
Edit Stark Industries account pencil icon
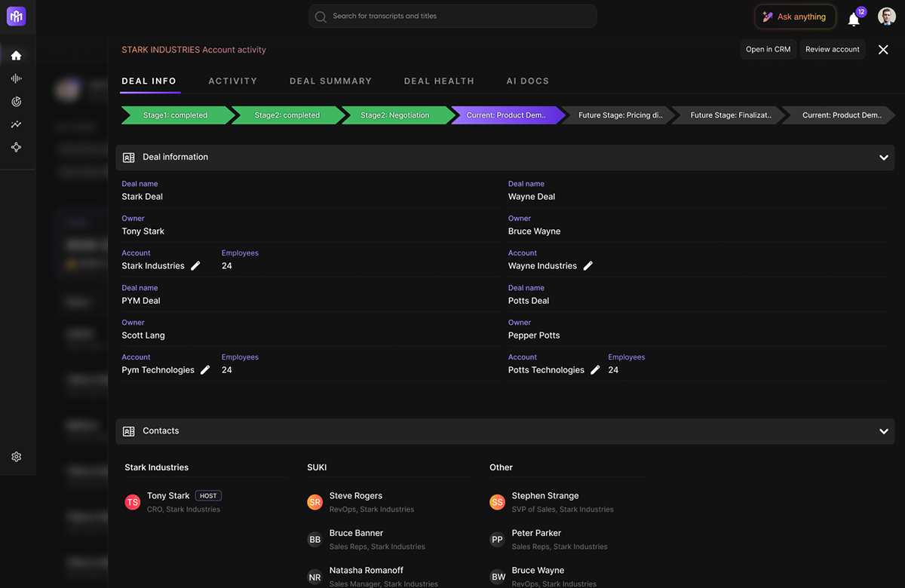[x=195, y=266]
